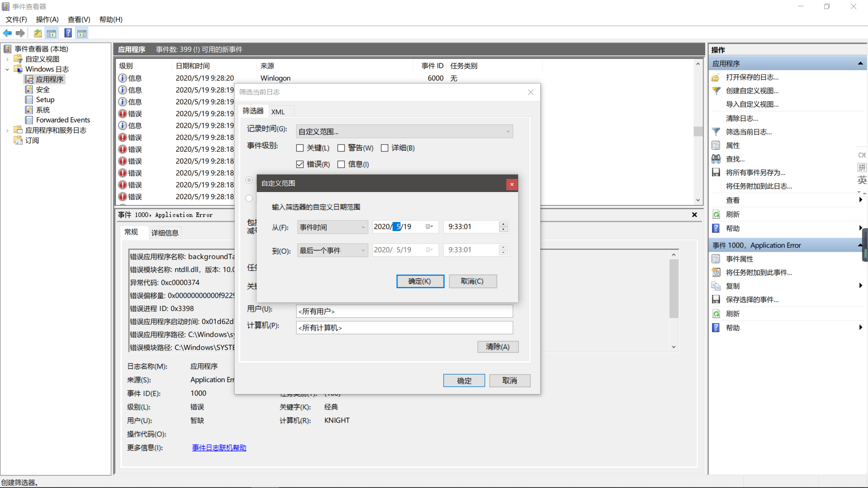Image resolution: width=868 pixels, height=488 pixels.
Task: Open a saved log file
Action: 752,77
